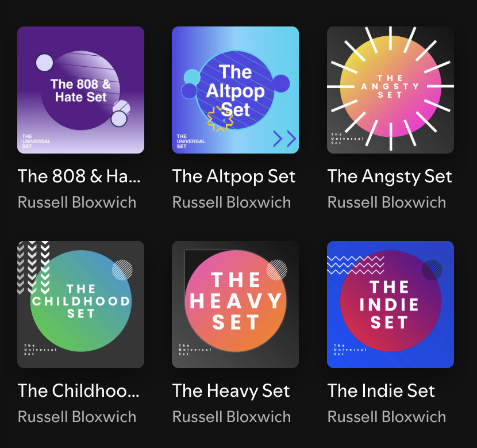Click the truncated 'The Childhoo...' title
The image size is (477, 448).
(79, 390)
